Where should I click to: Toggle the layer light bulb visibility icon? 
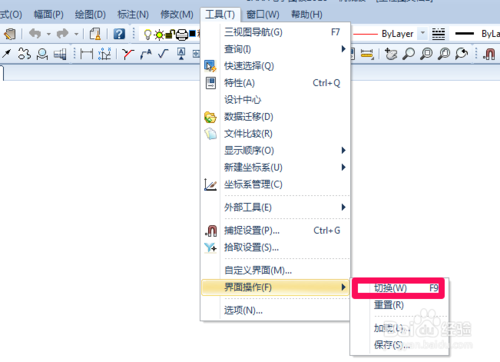[x=147, y=34]
